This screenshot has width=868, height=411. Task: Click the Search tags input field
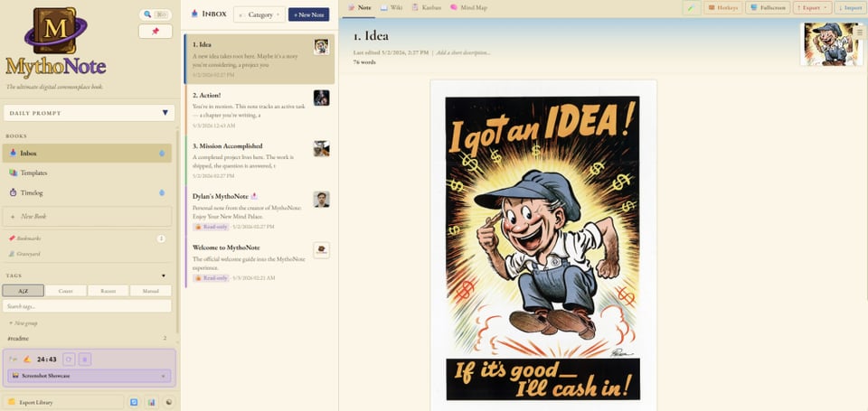click(x=87, y=306)
